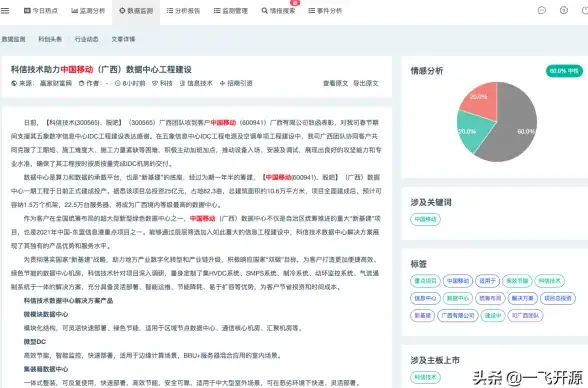Click the 科信技术数据中心解决方案产品 subheading
This screenshot has height=388, width=588.
coord(68,301)
